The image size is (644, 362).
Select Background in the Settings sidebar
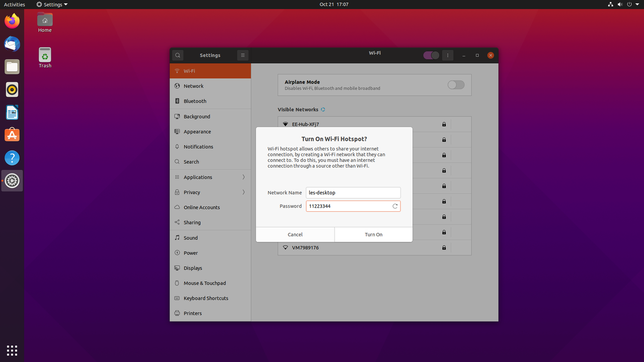coord(210,117)
